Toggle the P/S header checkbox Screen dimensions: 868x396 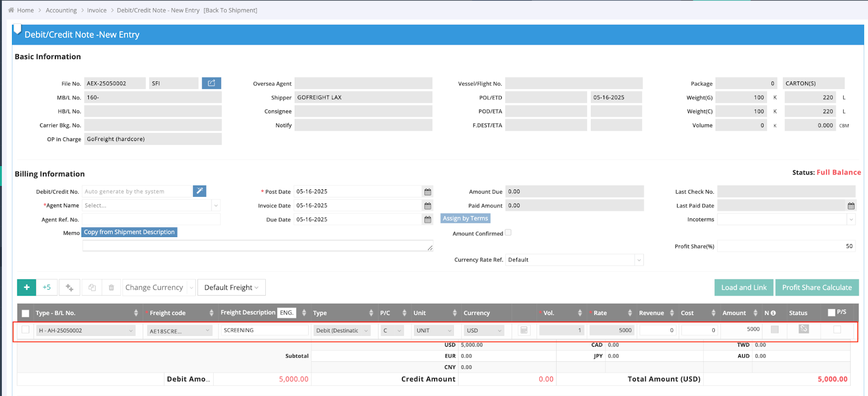coord(832,312)
